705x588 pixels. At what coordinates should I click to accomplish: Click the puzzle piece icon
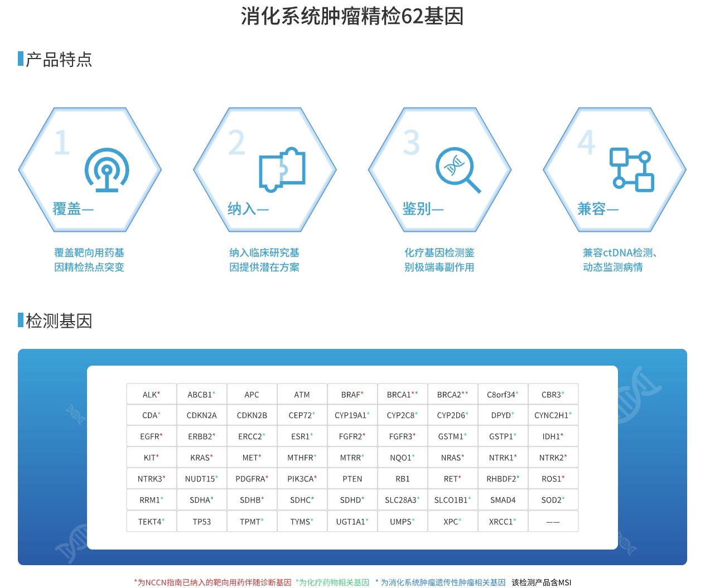[282, 169]
